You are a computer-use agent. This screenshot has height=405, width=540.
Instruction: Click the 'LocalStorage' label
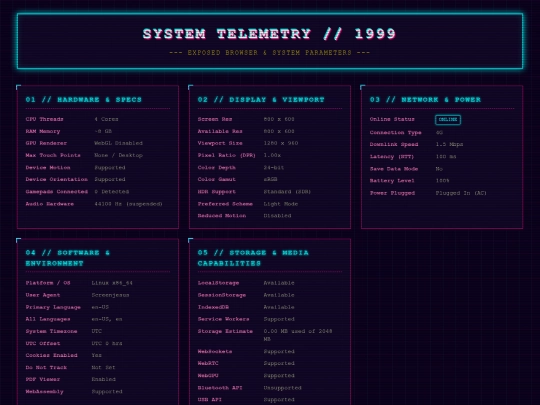tap(218, 283)
